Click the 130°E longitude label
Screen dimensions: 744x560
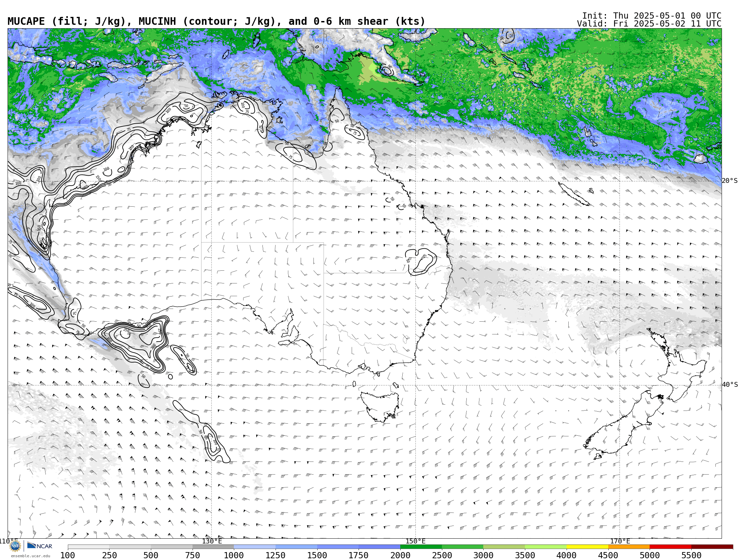212,541
